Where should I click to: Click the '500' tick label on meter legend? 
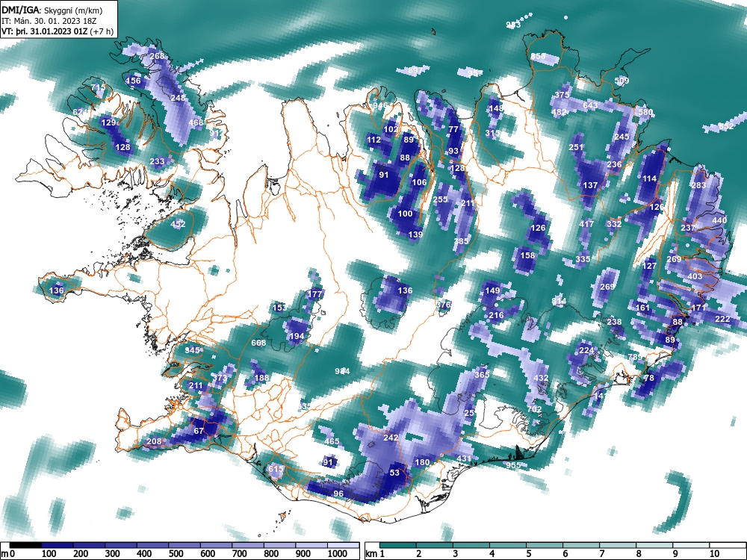176,554
